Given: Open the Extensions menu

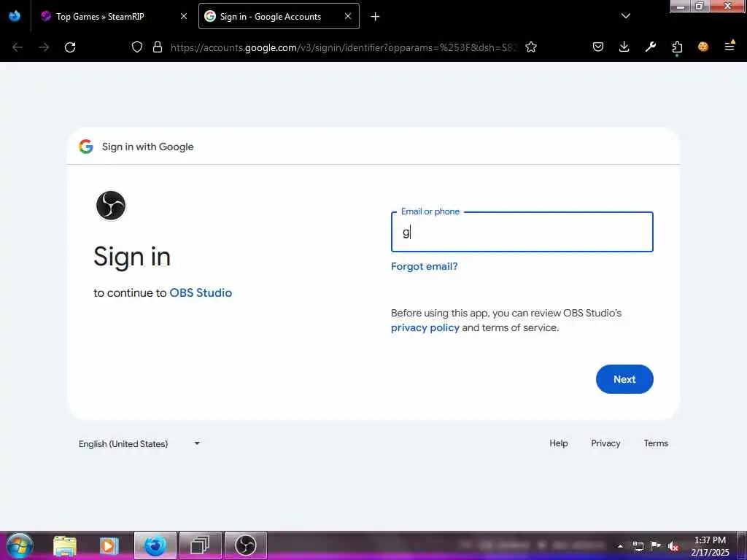Looking at the screenshot, I should click(x=677, y=47).
